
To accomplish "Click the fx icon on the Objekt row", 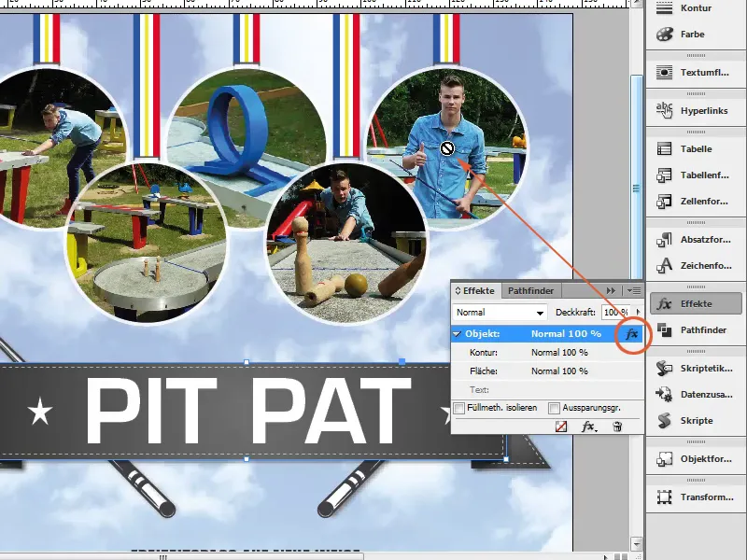I will (632, 333).
